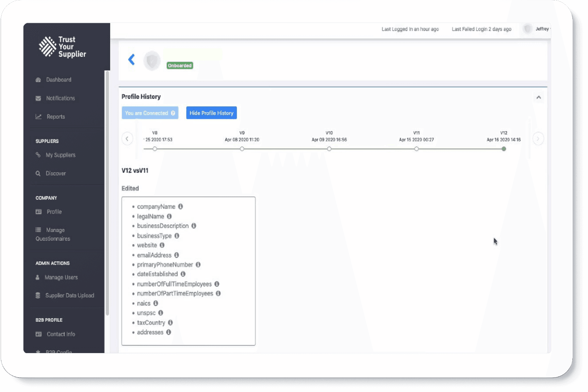Click the info icon beside dateEstablished
This screenshot has width=588, height=392.
pyautogui.click(x=183, y=274)
